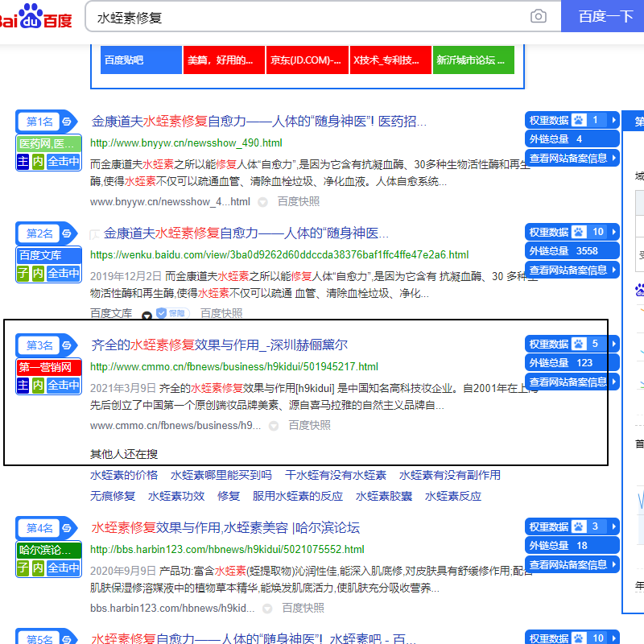The height and width of the screenshot is (644, 644).
Task: Search related term 水蛭素有没有副作用
Action: pyautogui.click(x=450, y=475)
